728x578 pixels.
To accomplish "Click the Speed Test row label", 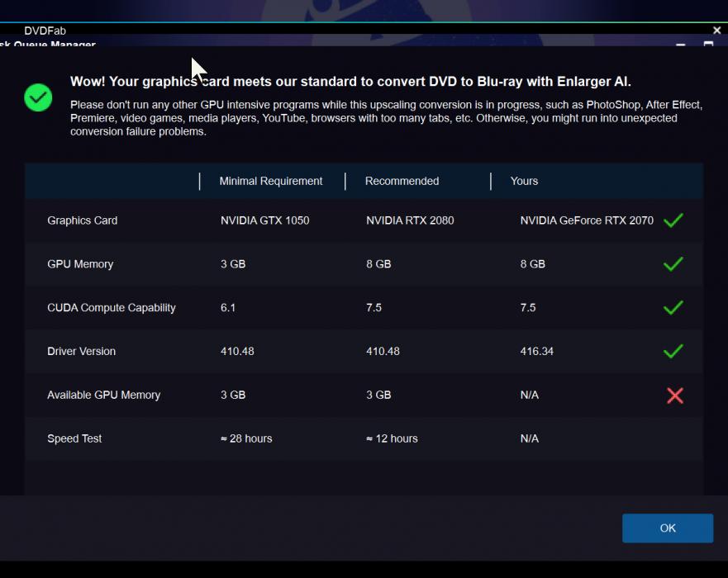I will coord(74,438).
